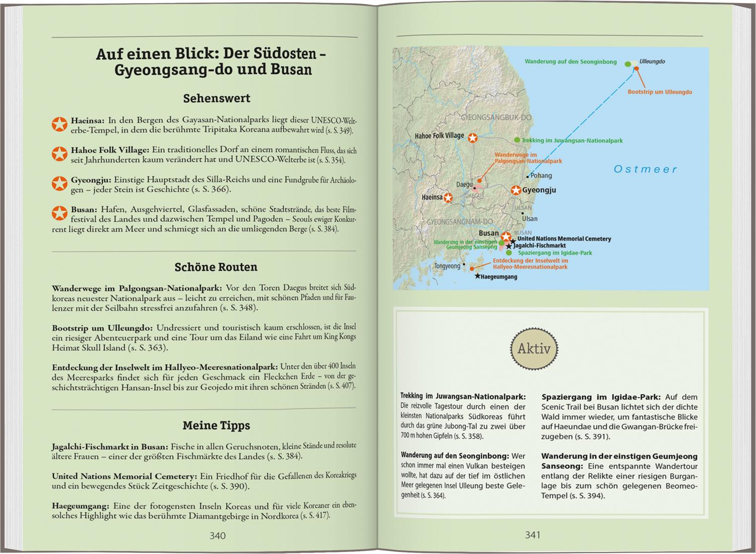756x554 pixels.
Task: Click the Meine Tipps section heading
Action: tap(216, 425)
